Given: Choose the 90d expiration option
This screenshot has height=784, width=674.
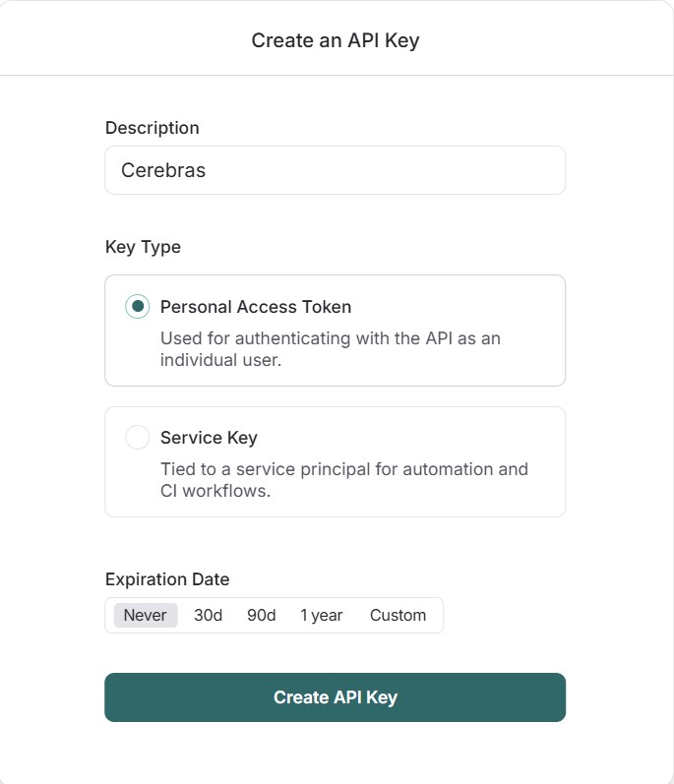Looking at the screenshot, I should click(262, 615).
